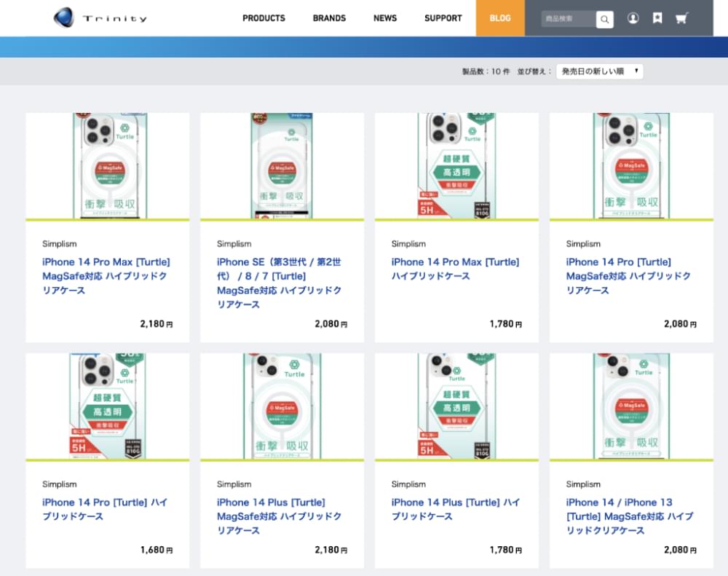Open the bookmark favorites icon
This screenshot has width=728, height=576.
tap(657, 18)
